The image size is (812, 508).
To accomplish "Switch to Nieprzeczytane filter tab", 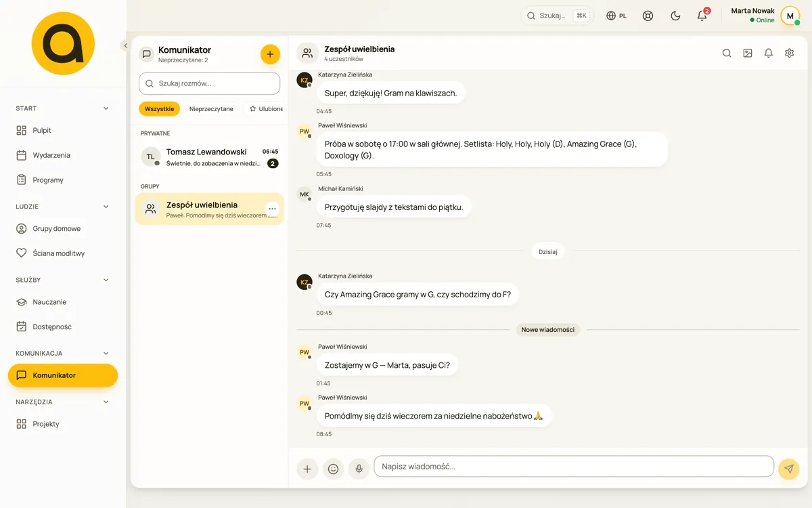I will pos(211,108).
